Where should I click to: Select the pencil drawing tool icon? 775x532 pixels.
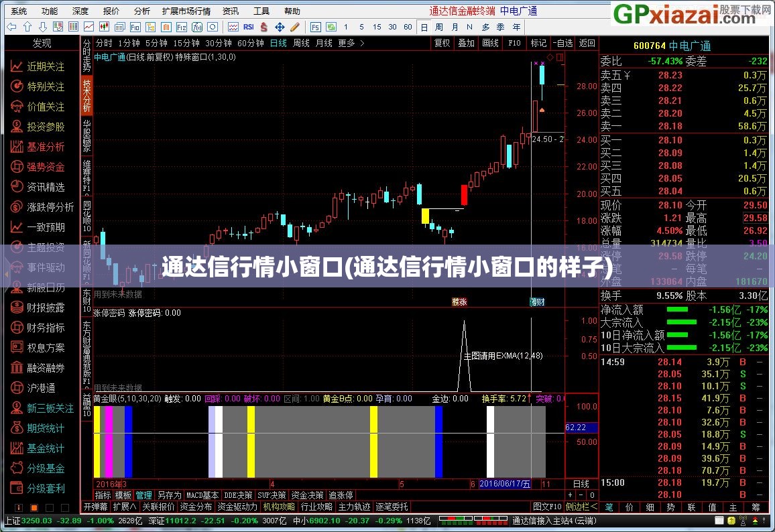tap(295, 27)
